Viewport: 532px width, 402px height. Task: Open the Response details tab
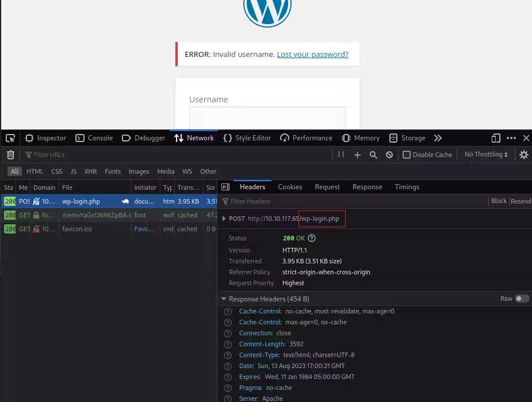pyautogui.click(x=367, y=187)
